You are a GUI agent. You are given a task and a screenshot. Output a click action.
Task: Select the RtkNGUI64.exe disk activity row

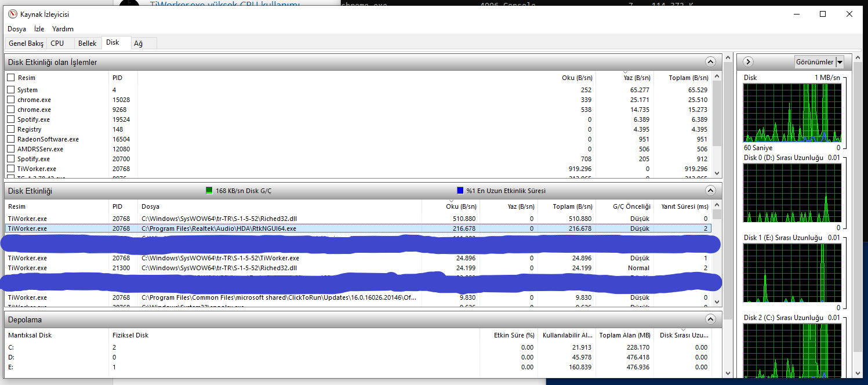click(x=359, y=228)
